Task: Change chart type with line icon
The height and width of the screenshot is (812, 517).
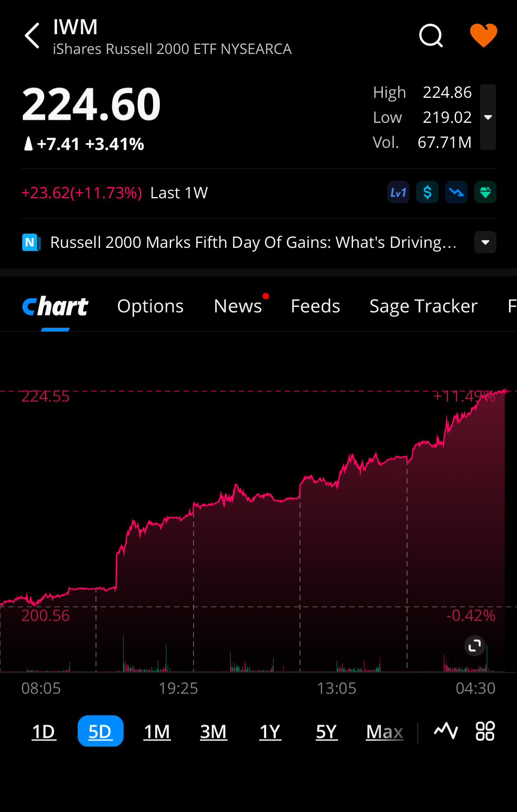Action: [446, 730]
